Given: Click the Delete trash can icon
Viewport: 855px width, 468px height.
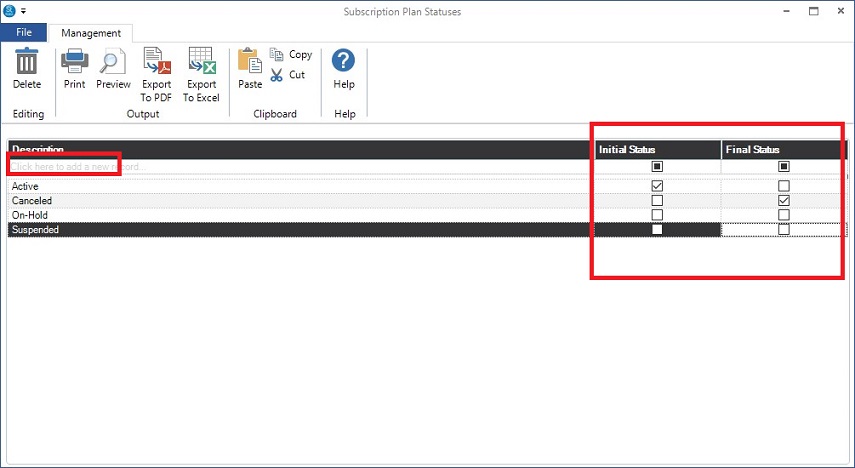Looking at the screenshot, I should click(27, 63).
